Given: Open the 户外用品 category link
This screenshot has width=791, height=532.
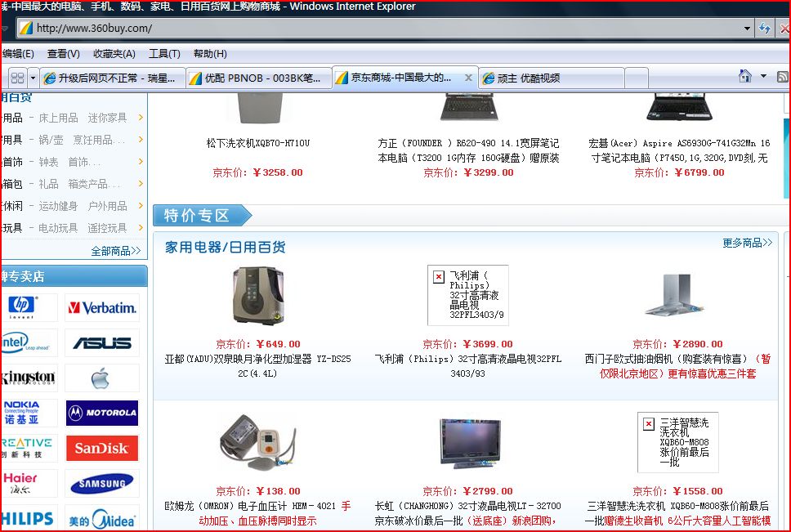Looking at the screenshot, I should pos(107,206).
